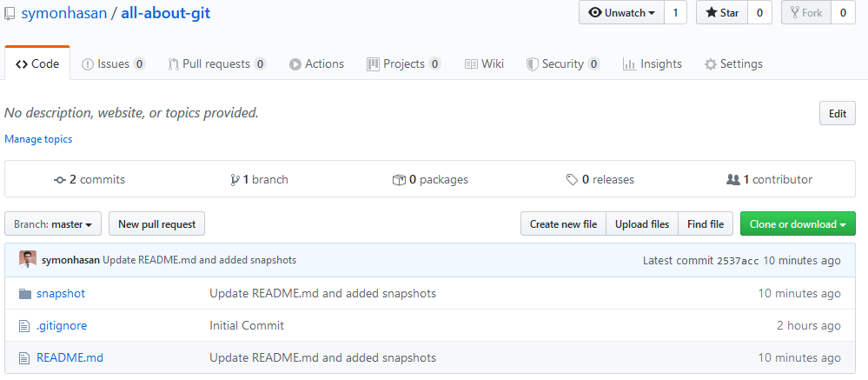
Task: Open the 0 releases link
Action: [600, 179]
